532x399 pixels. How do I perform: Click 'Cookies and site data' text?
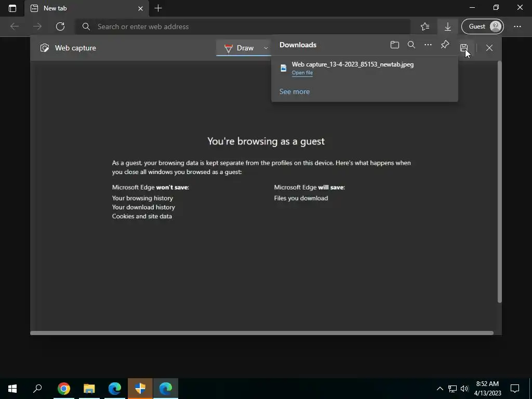pos(142,216)
